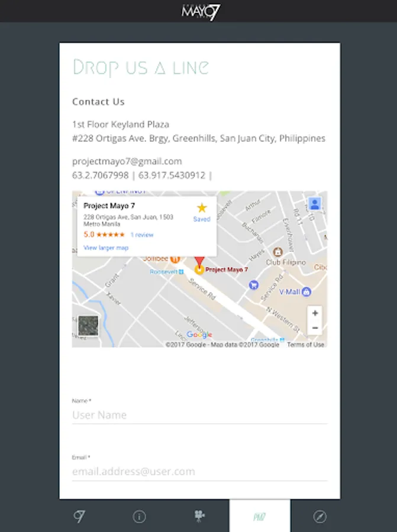Image resolution: width=397 pixels, height=532 pixels.
Task: Open the video camera tab
Action: coord(199,516)
